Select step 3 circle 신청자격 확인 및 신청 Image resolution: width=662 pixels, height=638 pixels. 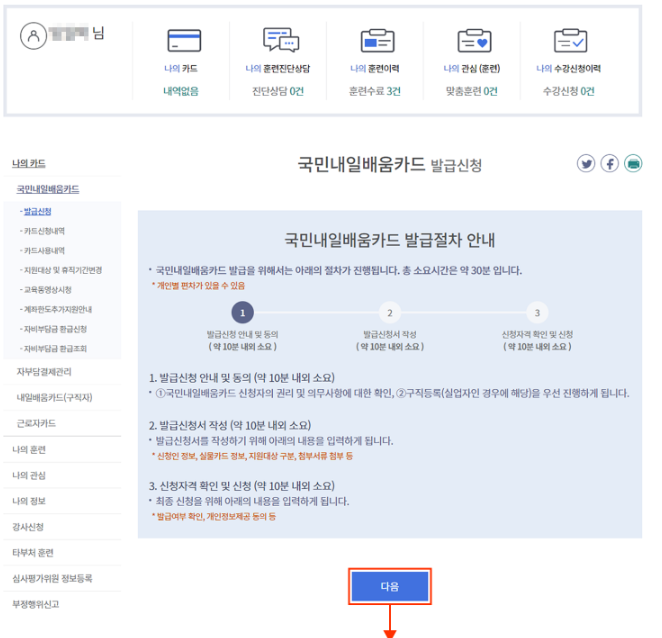[x=537, y=312]
